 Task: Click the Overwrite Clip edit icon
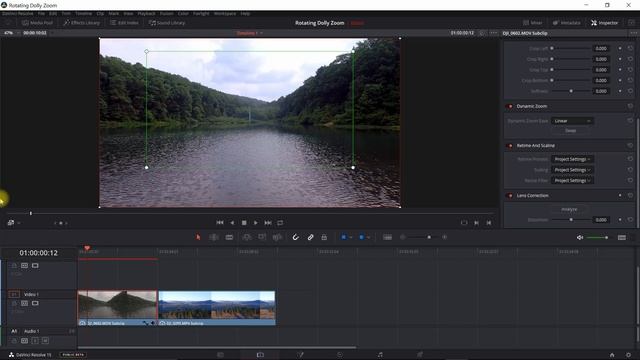pyautogui.click(x=262, y=237)
